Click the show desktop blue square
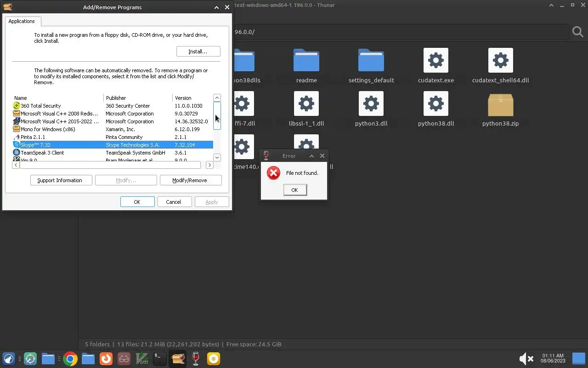Image resolution: width=588 pixels, height=368 pixels. [x=578, y=358]
